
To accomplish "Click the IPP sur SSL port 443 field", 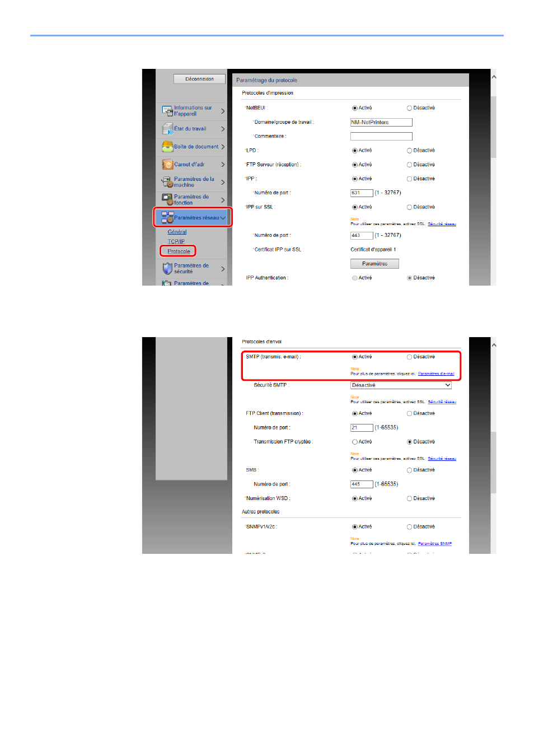I will 362,235.
